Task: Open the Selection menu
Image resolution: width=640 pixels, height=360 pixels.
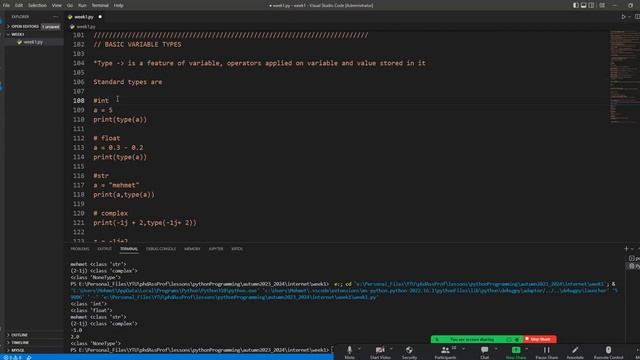Action: tap(37, 5)
